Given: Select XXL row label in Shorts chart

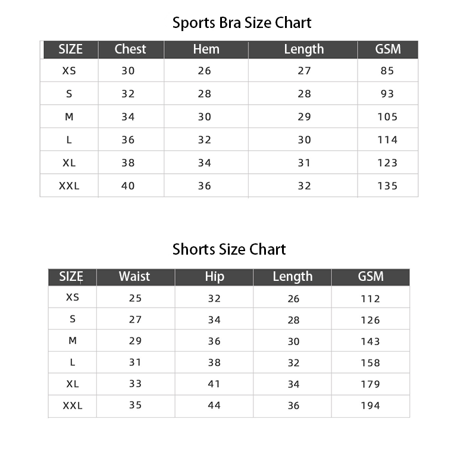Looking at the screenshot, I should pyautogui.click(x=73, y=406).
